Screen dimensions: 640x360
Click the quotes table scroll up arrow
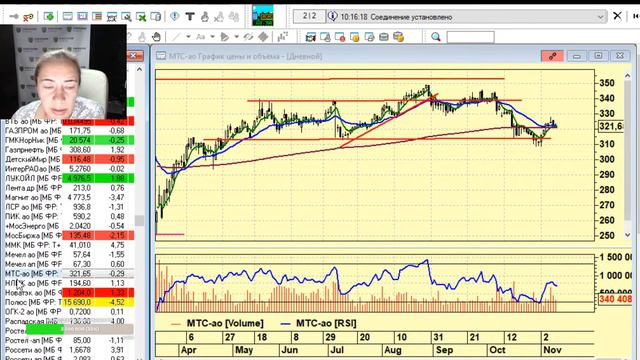139,69
